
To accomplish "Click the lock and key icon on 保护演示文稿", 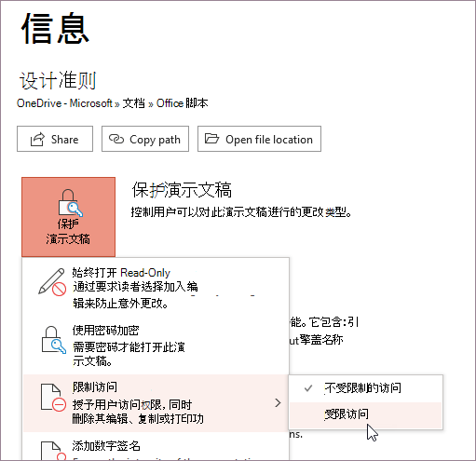I will 71,203.
